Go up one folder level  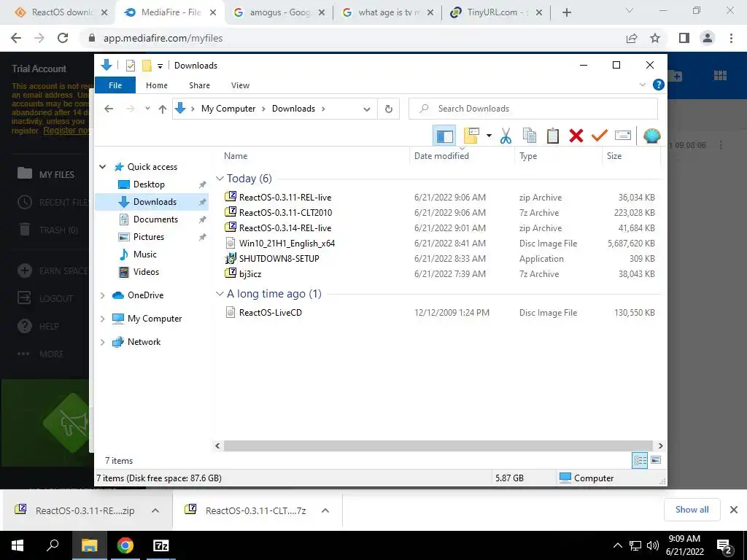coord(163,109)
